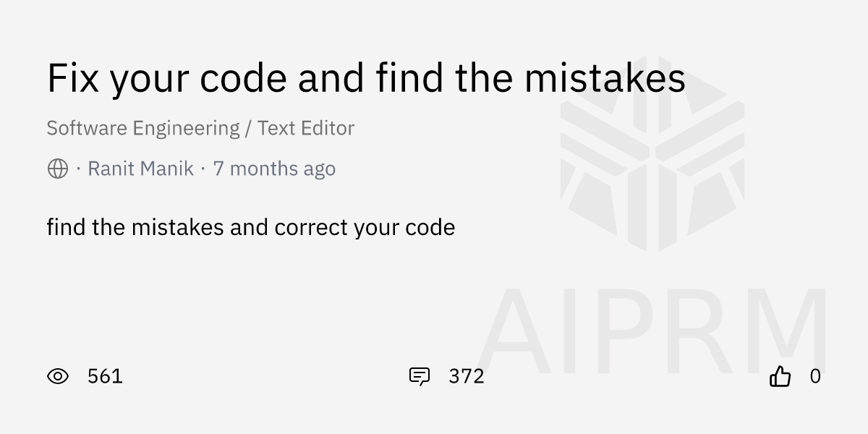868x434 pixels.
Task: Select the Text Editor subcategory
Action: [306, 128]
